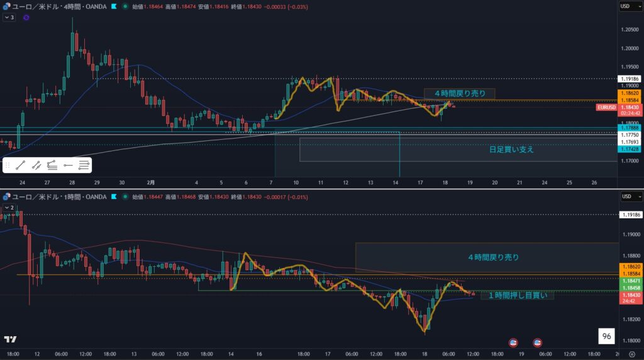Select the last multi-line tool in favorites toolbar

(84, 166)
